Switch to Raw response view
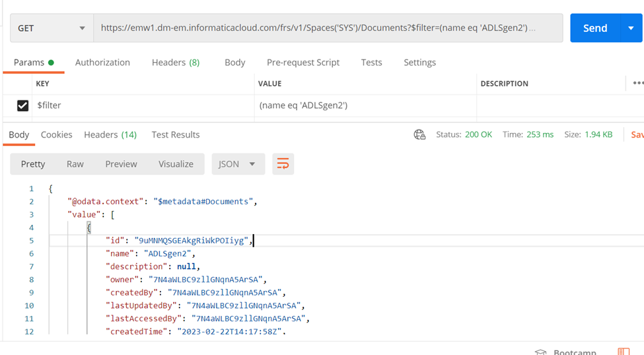 click(75, 164)
